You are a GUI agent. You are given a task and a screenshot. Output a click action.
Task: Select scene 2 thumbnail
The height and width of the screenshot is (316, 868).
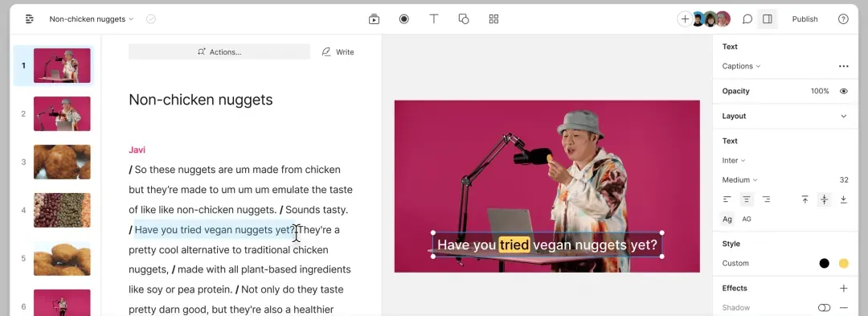62,113
